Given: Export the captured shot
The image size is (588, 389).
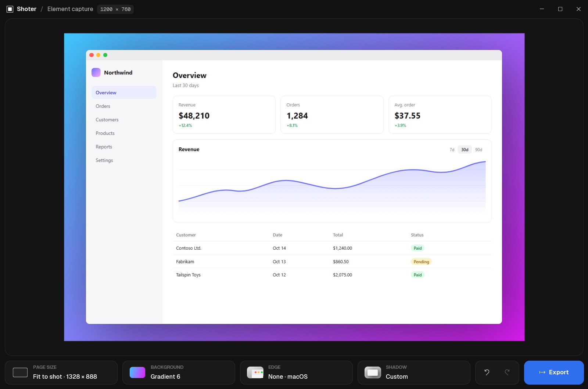Looking at the screenshot, I should tap(554, 372).
